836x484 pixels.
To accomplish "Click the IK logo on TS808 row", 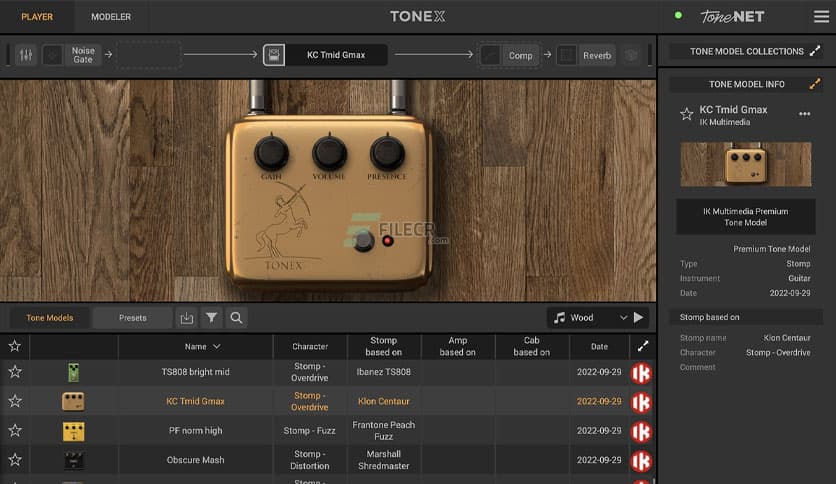I will pos(641,373).
